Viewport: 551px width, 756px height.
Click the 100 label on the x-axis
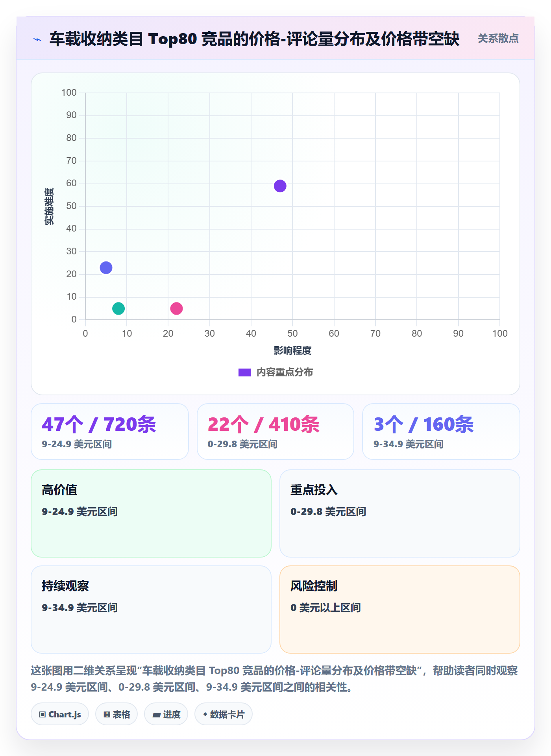coord(500,334)
